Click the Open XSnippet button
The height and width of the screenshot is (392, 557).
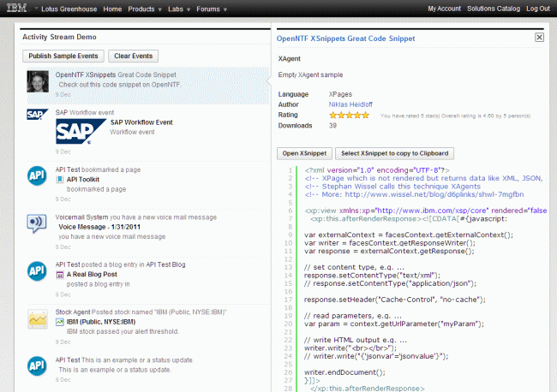click(304, 153)
